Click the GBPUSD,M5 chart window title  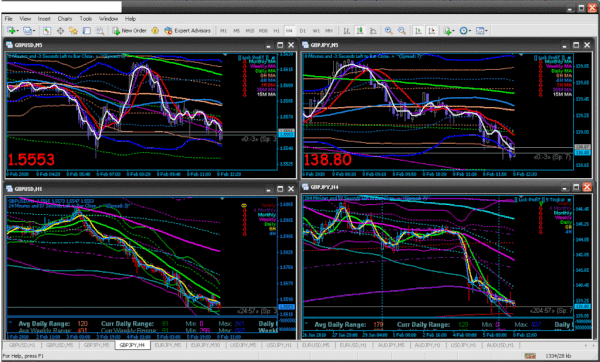tap(28, 45)
